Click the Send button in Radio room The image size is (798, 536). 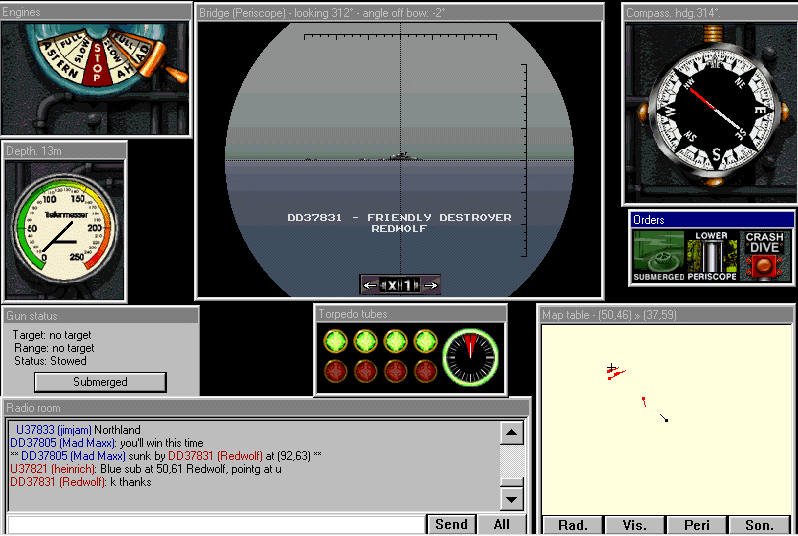pyautogui.click(x=451, y=524)
